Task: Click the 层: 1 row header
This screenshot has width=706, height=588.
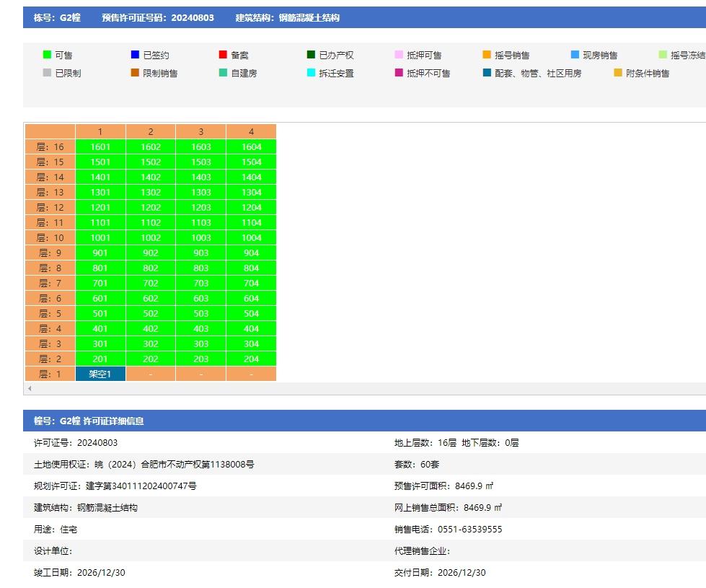Action: (50, 374)
